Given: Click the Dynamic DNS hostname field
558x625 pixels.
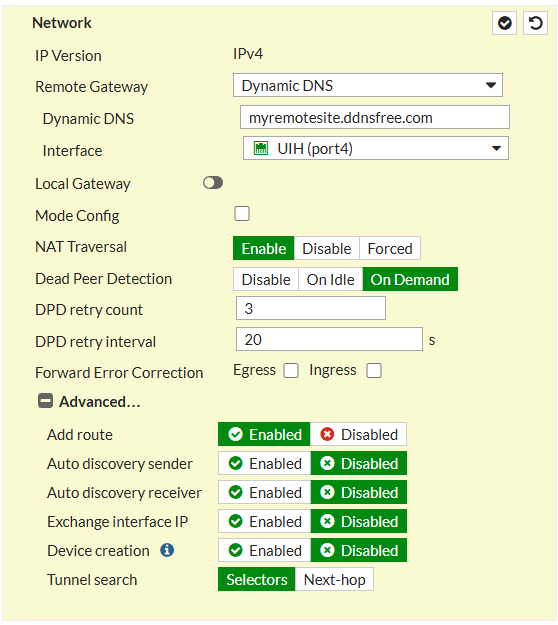Looking at the screenshot, I should coord(375,117).
